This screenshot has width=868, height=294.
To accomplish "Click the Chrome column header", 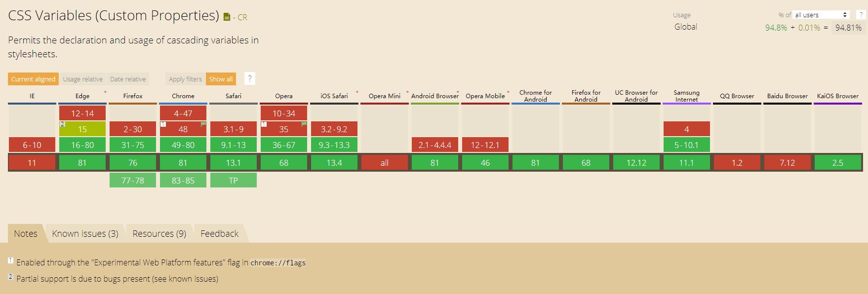I will tap(183, 96).
